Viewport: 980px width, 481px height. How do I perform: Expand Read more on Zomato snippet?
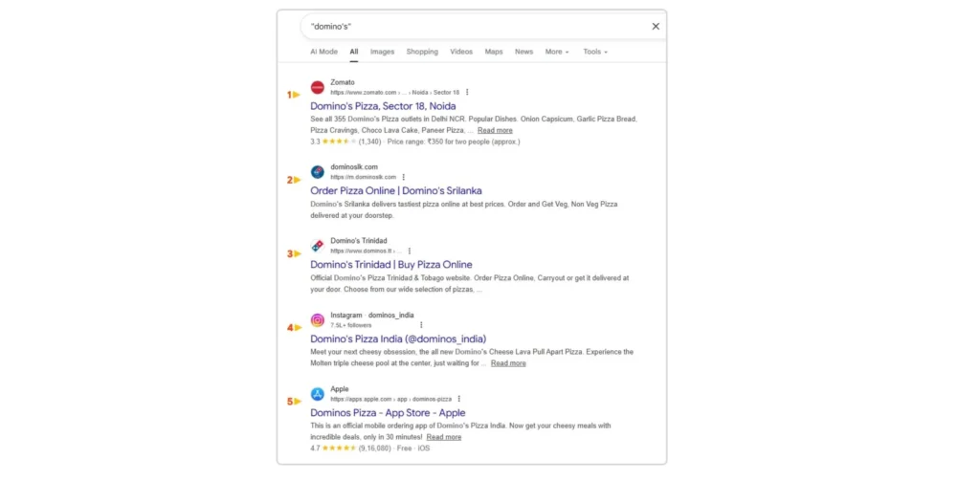pyautogui.click(x=495, y=130)
